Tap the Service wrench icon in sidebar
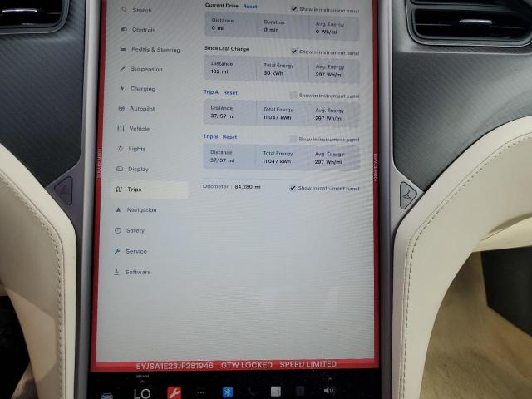Screen dimensions: 532x399 117,251
